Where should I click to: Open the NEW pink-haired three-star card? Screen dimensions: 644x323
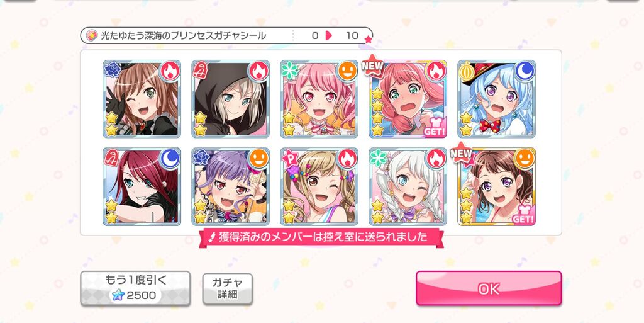click(408, 99)
